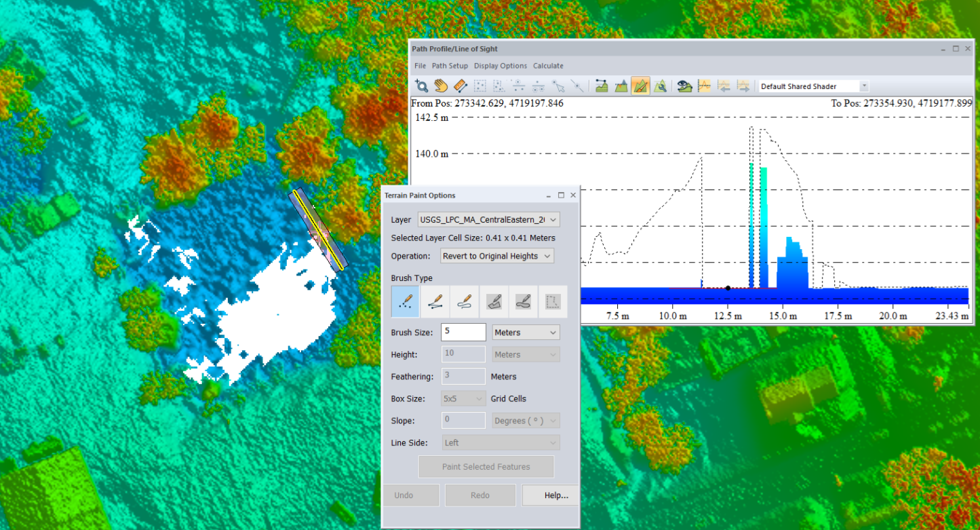Click the cut-and-fill profile icon next to the eye
This screenshot has width=980, height=530.
[704, 86]
